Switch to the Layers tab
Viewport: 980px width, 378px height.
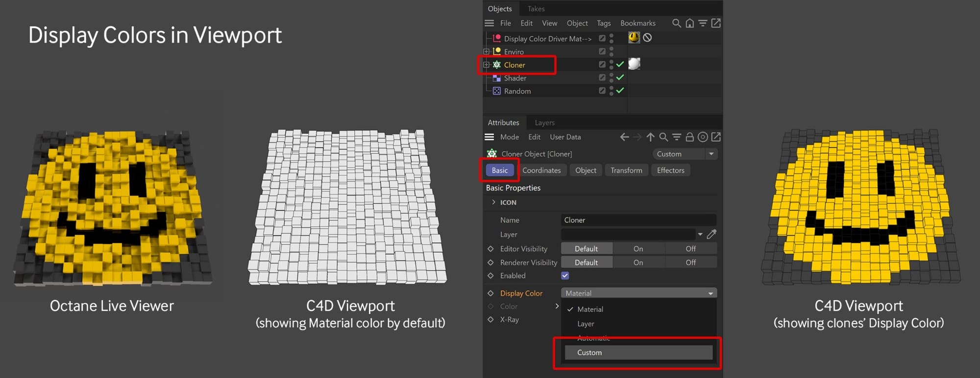click(544, 123)
